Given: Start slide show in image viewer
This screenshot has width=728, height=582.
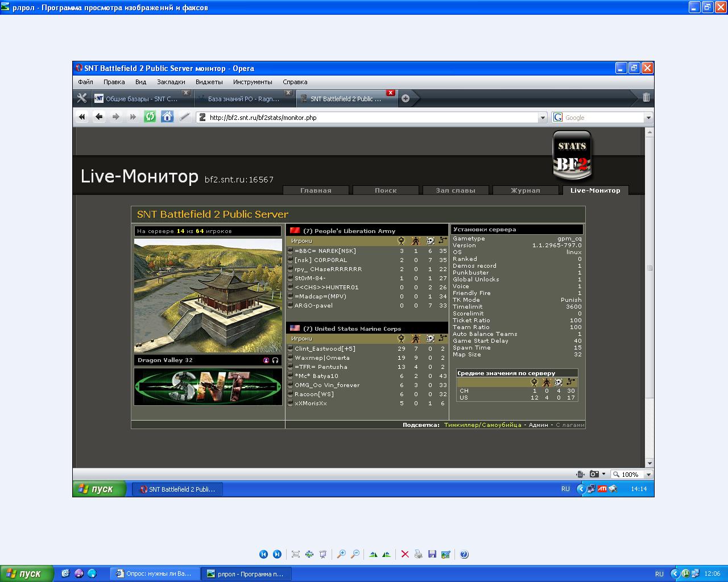Looking at the screenshot, I should pos(323,554).
